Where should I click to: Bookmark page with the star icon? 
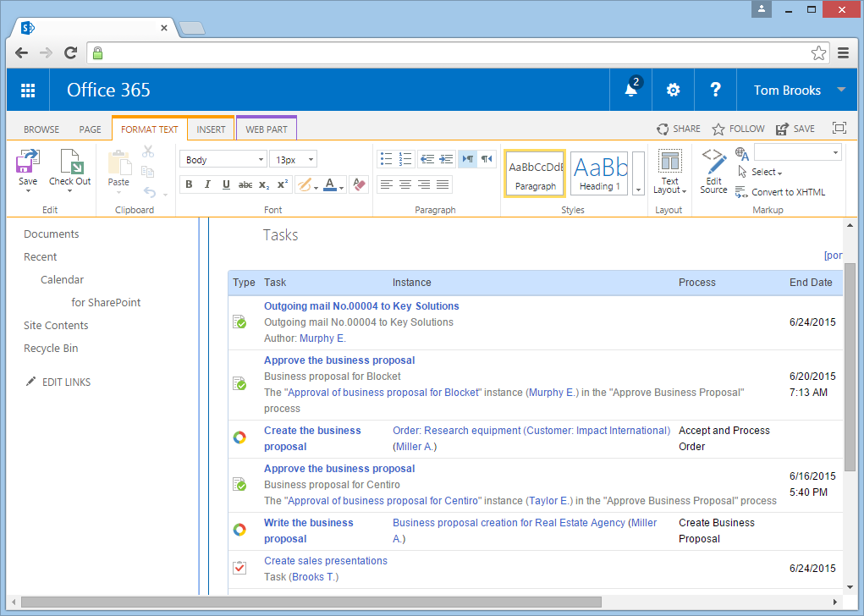click(x=818, y=53)
